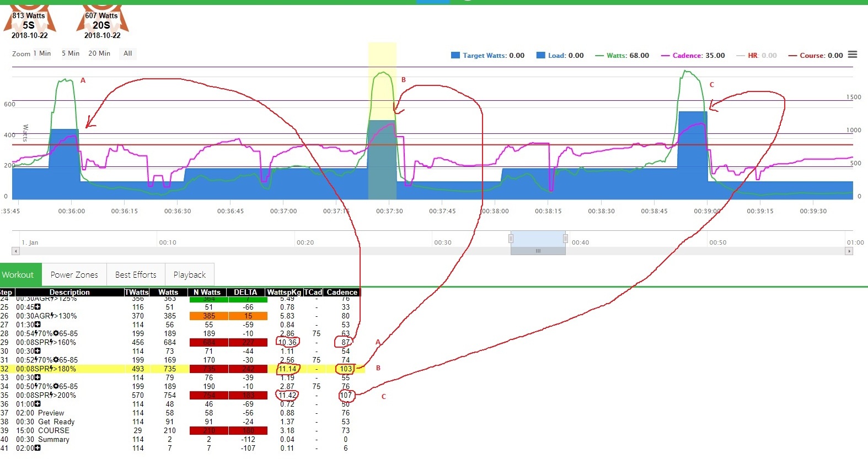Click the left handle of navigator range
The height and width of the screenshot is (459, 868).
point(511,239)
